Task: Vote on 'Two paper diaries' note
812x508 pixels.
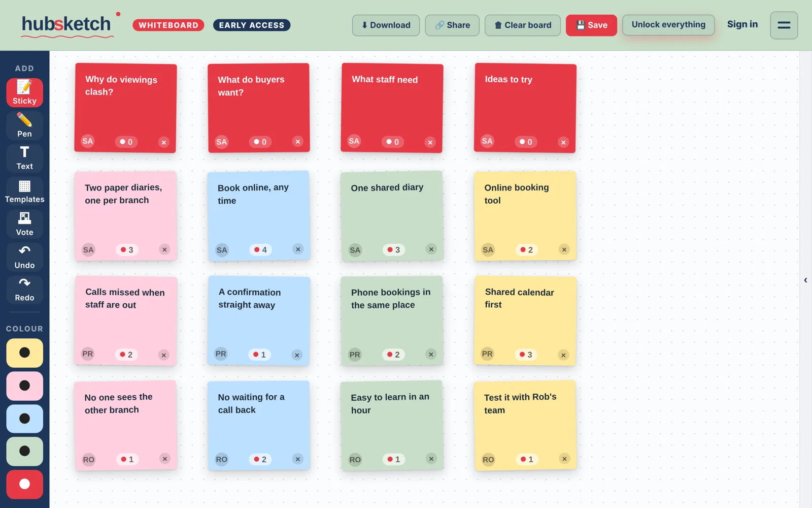Action: [x=127, y=249]
